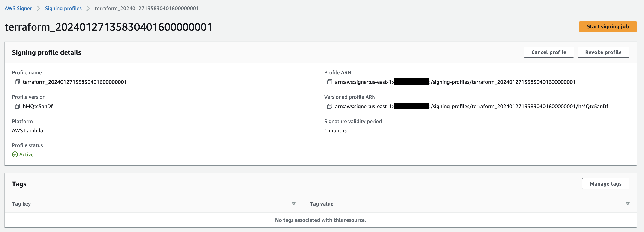Click the large terraform profile page title
644x232 pixels.
[108, 27]
